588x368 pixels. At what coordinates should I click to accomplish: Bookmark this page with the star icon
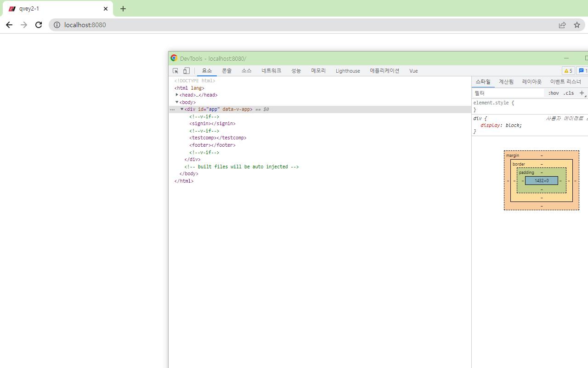(x=577, y=25)
